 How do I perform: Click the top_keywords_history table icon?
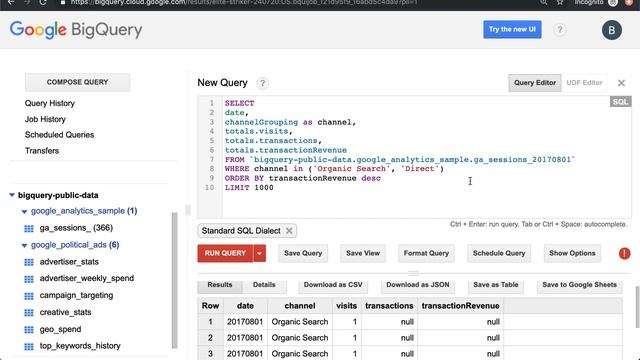coord(29,347)
